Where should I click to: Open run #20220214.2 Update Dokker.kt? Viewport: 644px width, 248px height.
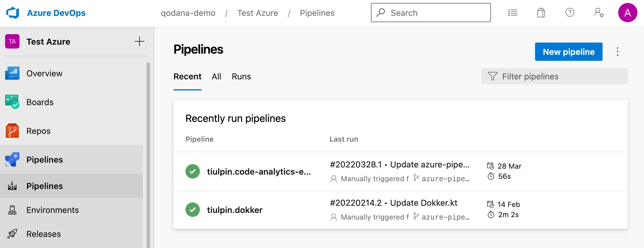(x=393, y=203)
